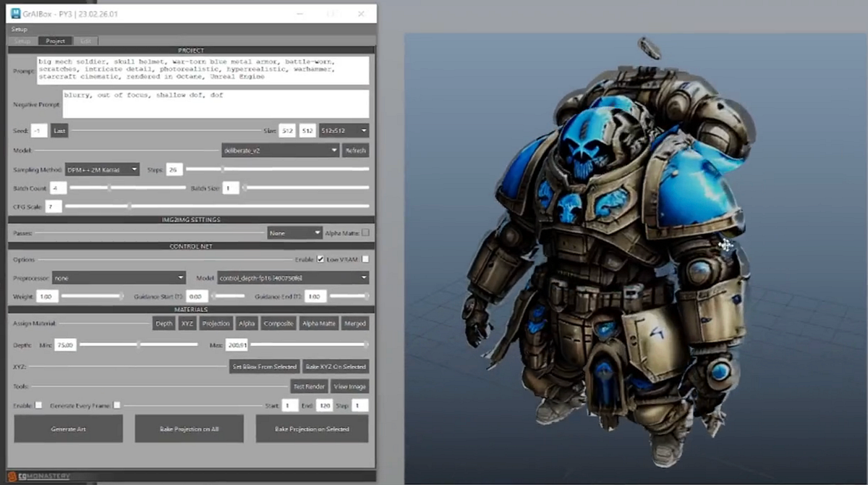
Task: Switch to the Setup tab
Action: [22, 41]
